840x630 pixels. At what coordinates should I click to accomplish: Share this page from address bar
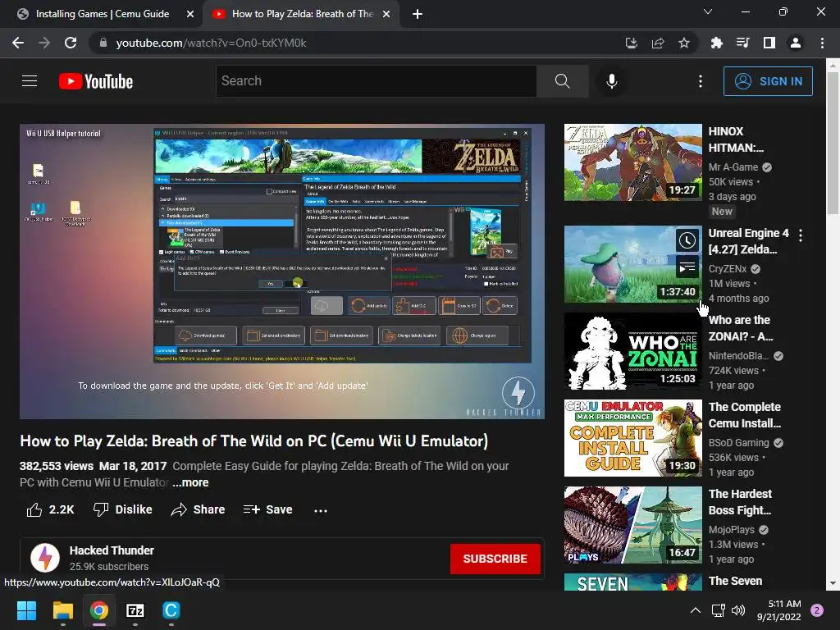(658, 43)
